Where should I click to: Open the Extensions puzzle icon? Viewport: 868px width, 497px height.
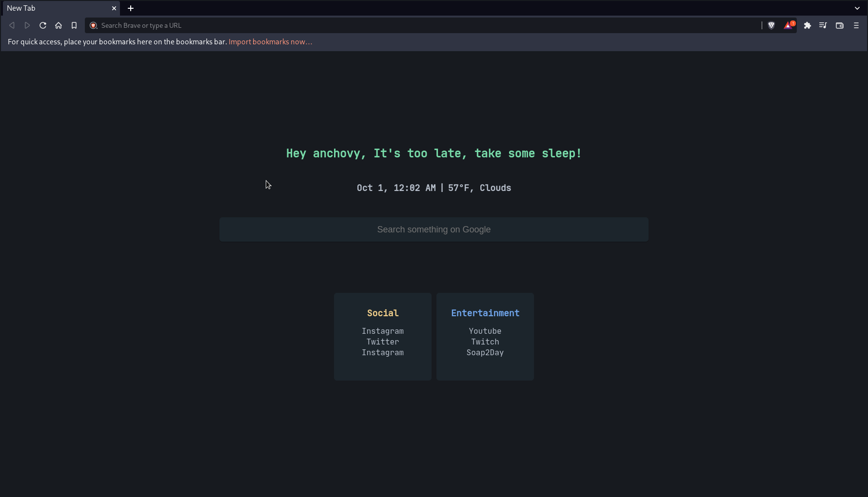pyautogui.click(x=808, y=25)
